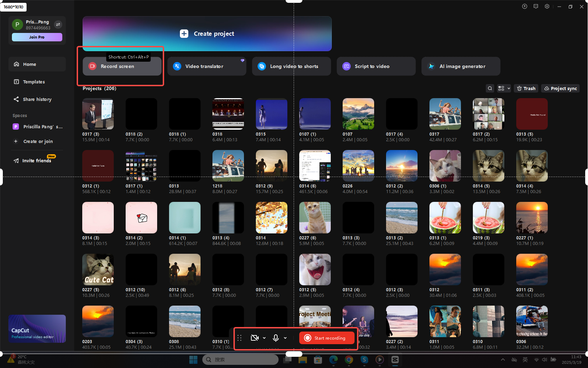Click the Record screen camera icon
The image size is (588, 368).
[x=92, y=66]
